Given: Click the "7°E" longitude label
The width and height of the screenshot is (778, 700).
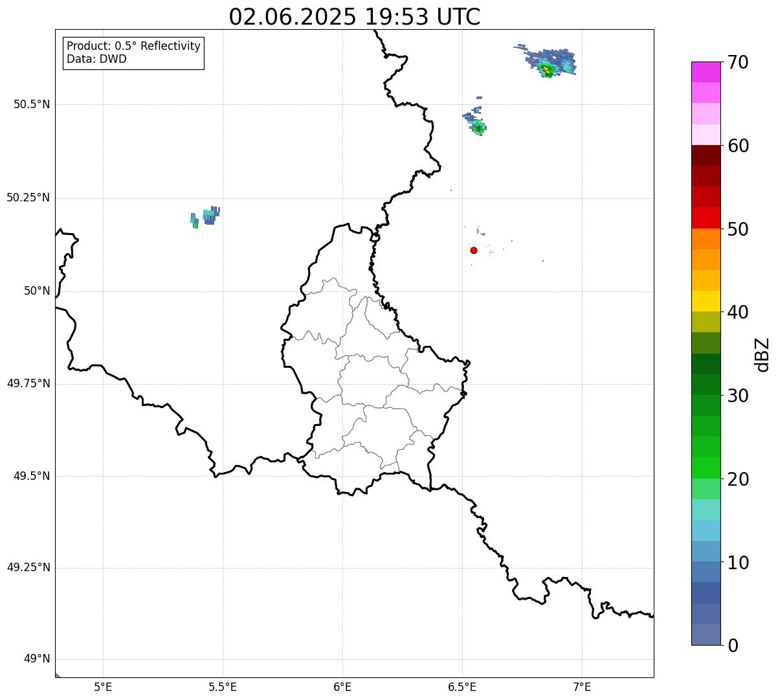Looking at the screenshot, I should point(582,686).
